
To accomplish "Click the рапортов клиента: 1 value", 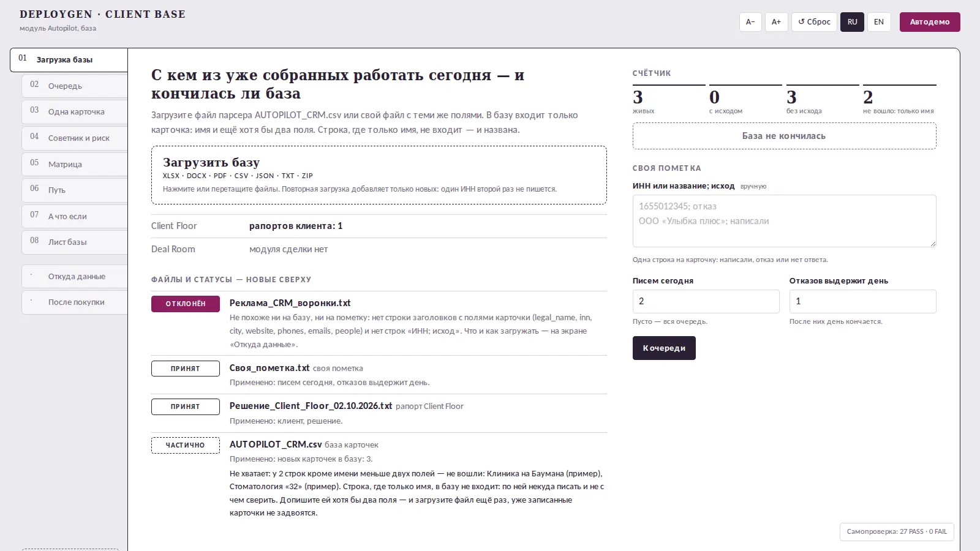I will [x=296, y=226].
